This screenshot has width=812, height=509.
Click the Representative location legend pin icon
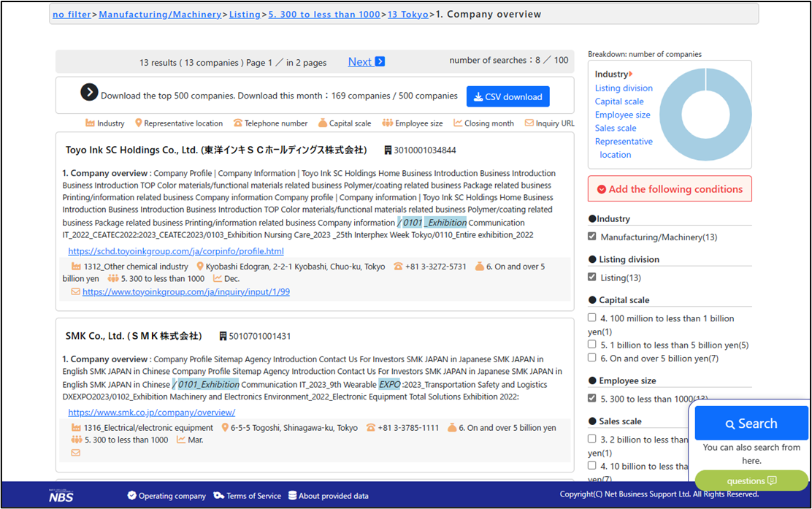[138, 123]
